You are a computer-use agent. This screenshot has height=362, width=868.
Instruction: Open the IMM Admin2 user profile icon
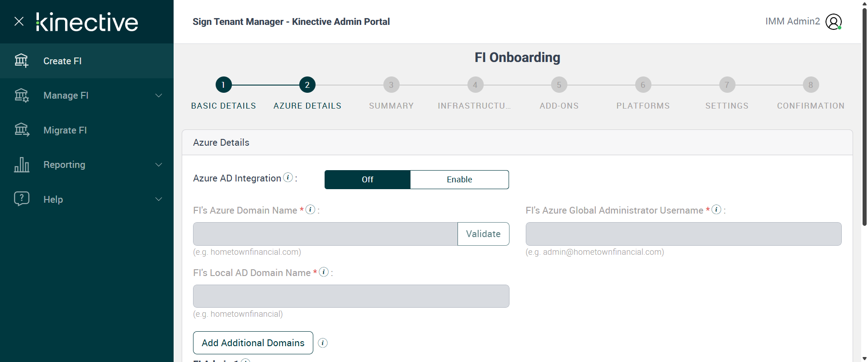(833, 22)
